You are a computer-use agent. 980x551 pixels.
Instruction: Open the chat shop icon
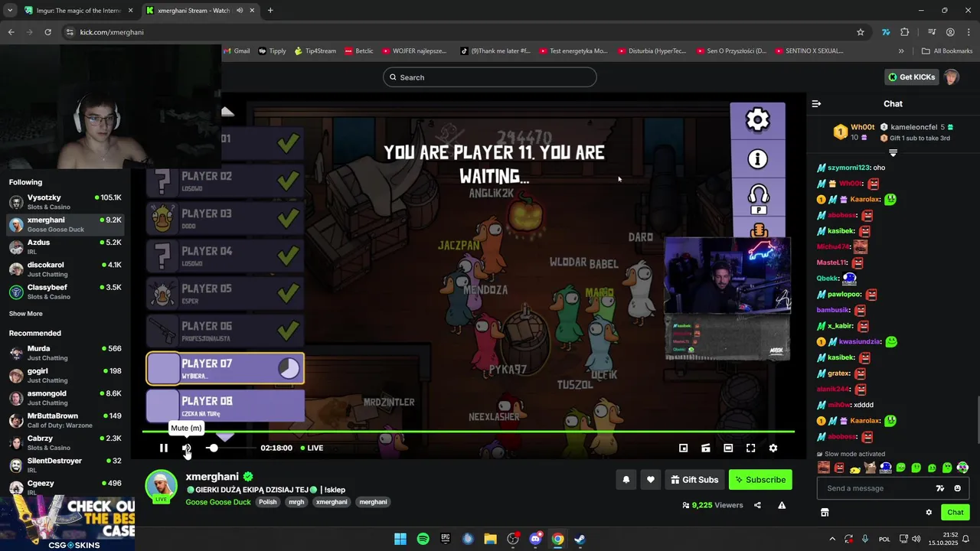click(x=825, y=512)
